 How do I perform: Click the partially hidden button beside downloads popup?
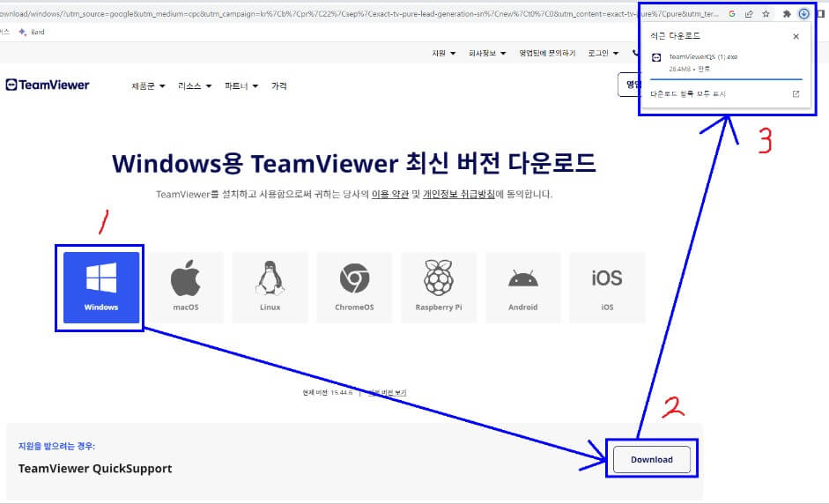629,85
